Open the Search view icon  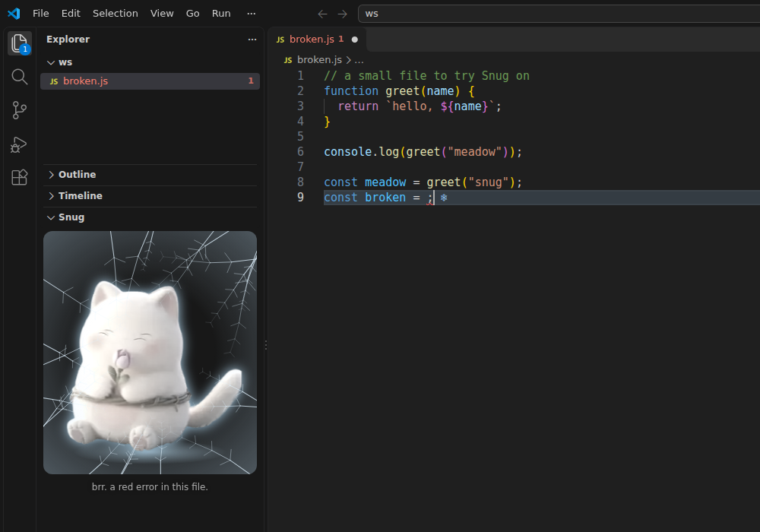pyautogui.click(x=20, y=77)
